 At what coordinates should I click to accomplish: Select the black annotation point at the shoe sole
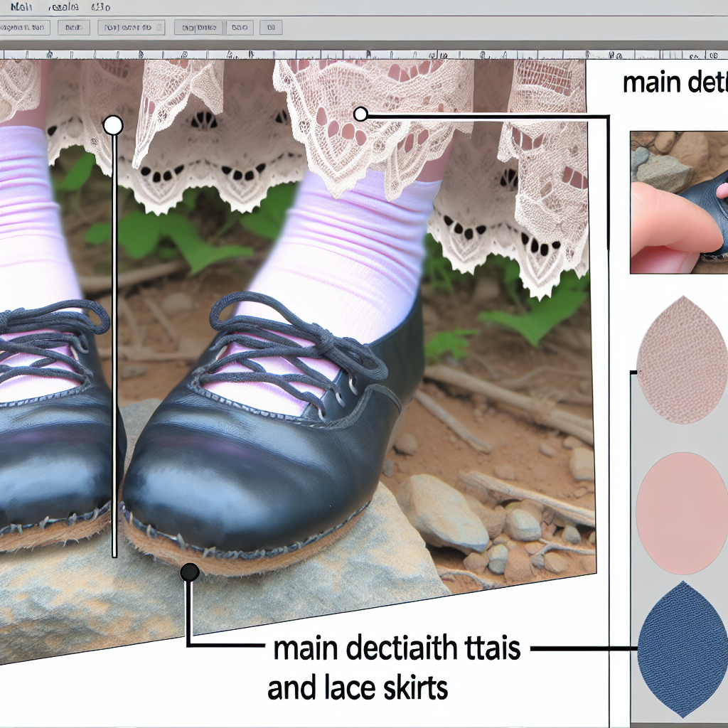tap(189, 572)
